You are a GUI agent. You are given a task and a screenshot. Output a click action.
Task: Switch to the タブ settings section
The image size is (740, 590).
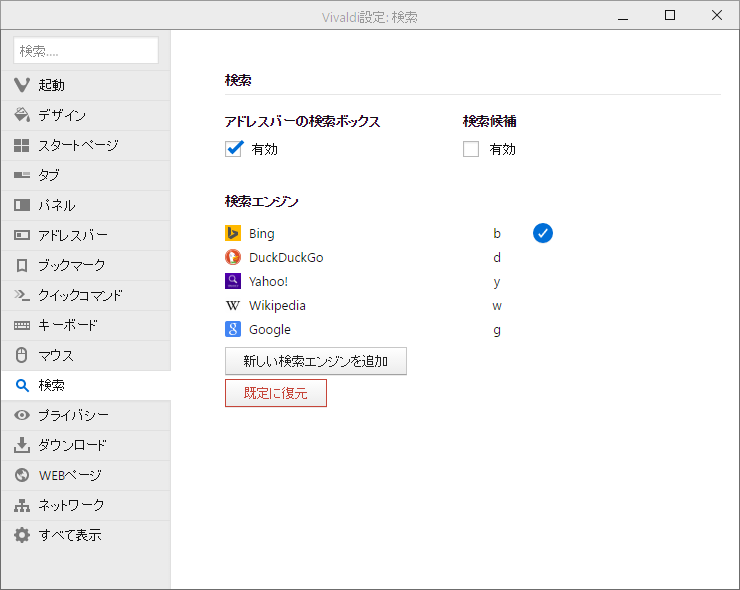click(86, 175)
